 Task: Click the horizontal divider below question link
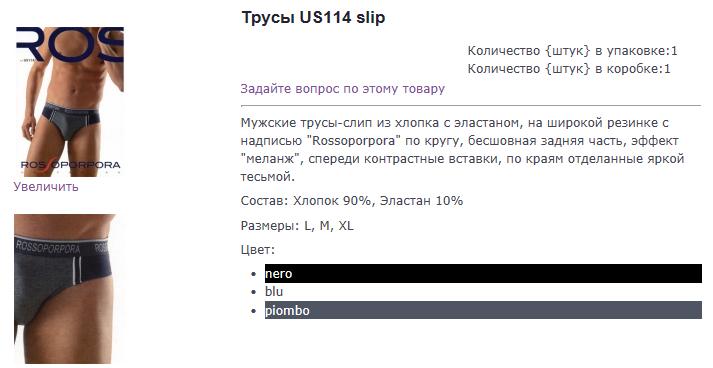point(471,106)
